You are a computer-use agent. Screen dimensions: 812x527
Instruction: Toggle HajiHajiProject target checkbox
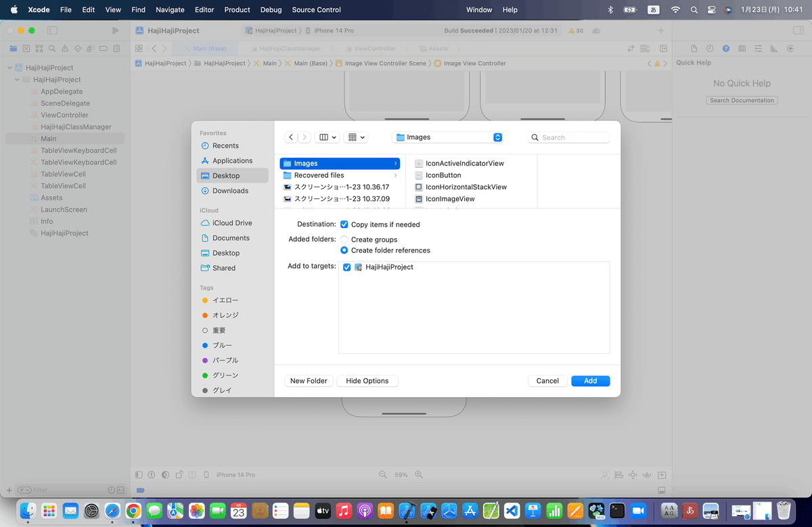click(347, 267)
